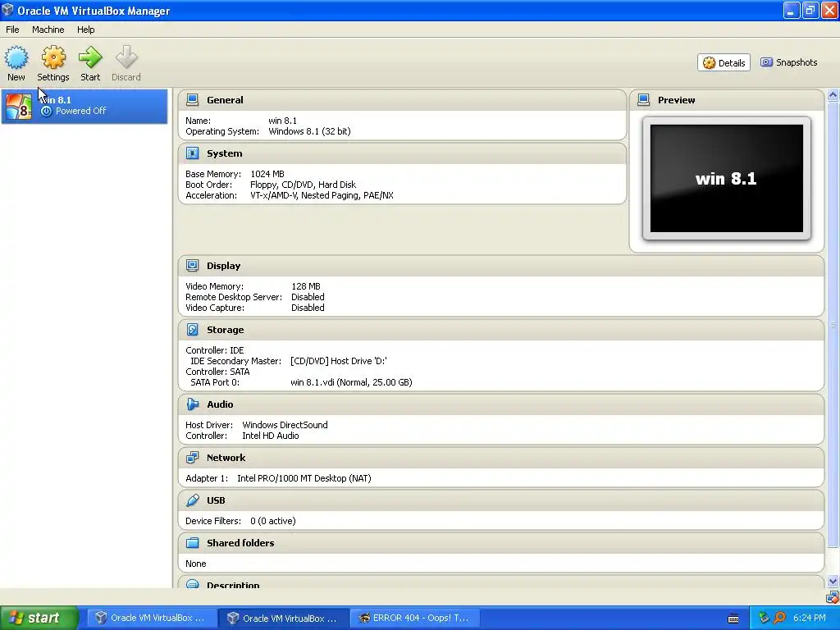
Task: Start the VM with green arrow
Action: [x=90, y=58]
